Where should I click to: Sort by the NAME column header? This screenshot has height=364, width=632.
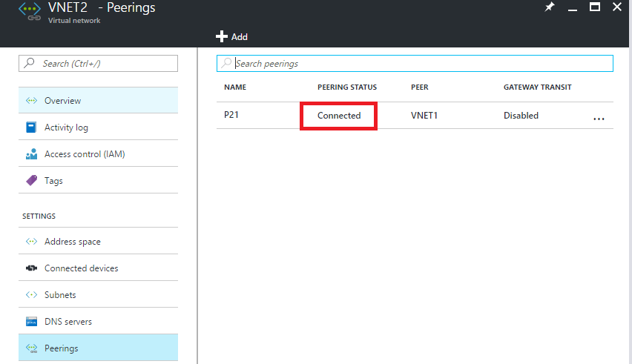pyautogui.click(x=235, y=87)
